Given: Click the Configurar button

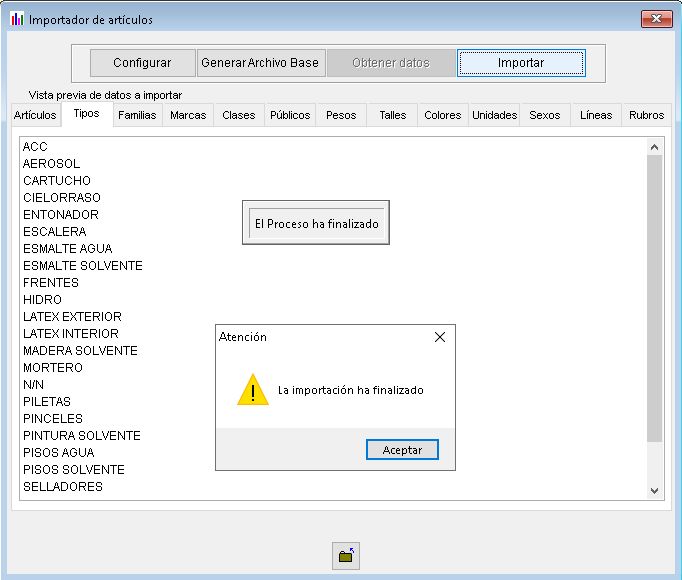Looking at the screenshot, I should tap(142, 63).
